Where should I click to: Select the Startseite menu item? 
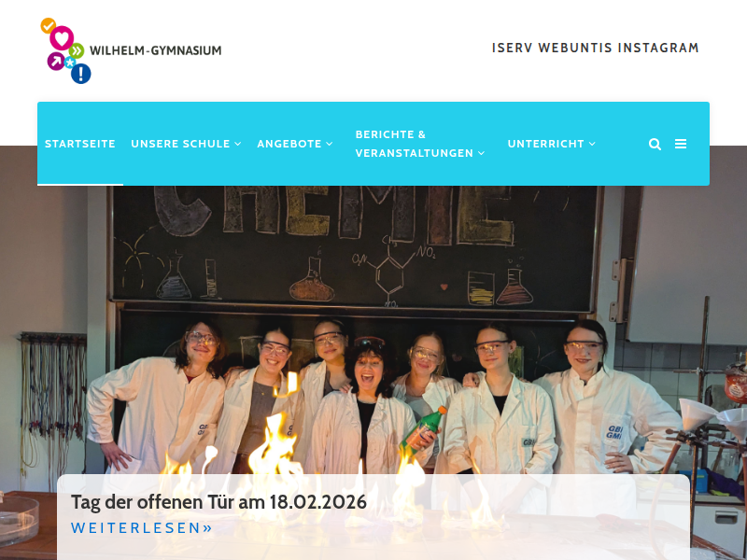click(80, 144)
